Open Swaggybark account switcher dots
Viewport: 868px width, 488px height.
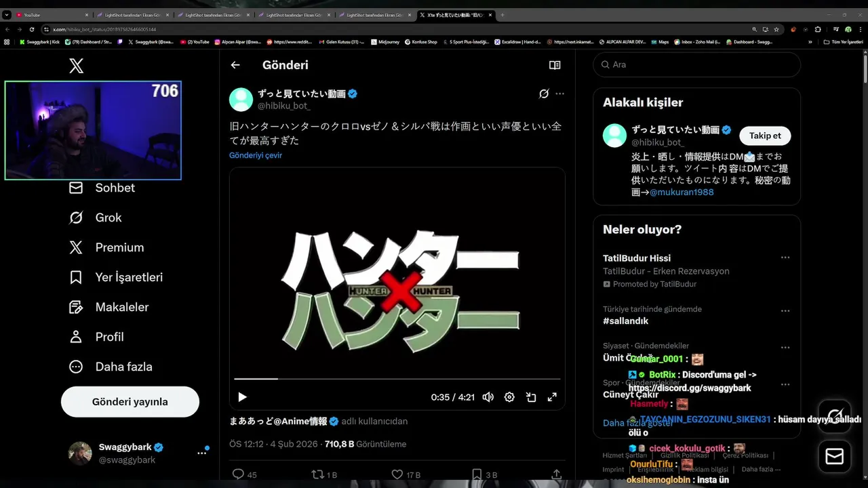(202, 453)
